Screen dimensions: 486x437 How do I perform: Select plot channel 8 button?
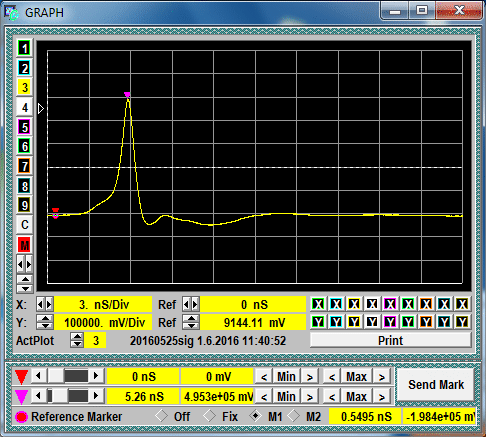pos(24,186)
